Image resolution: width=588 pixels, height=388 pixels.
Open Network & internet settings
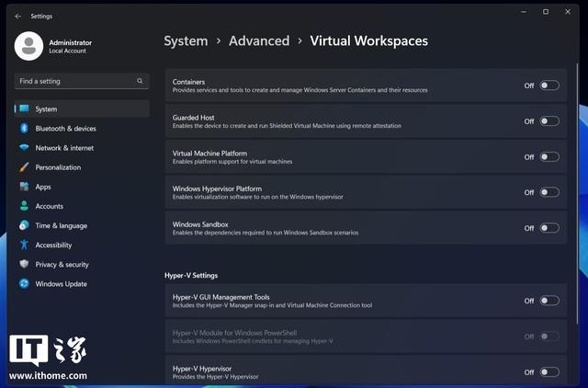click(x=64, y=148)
